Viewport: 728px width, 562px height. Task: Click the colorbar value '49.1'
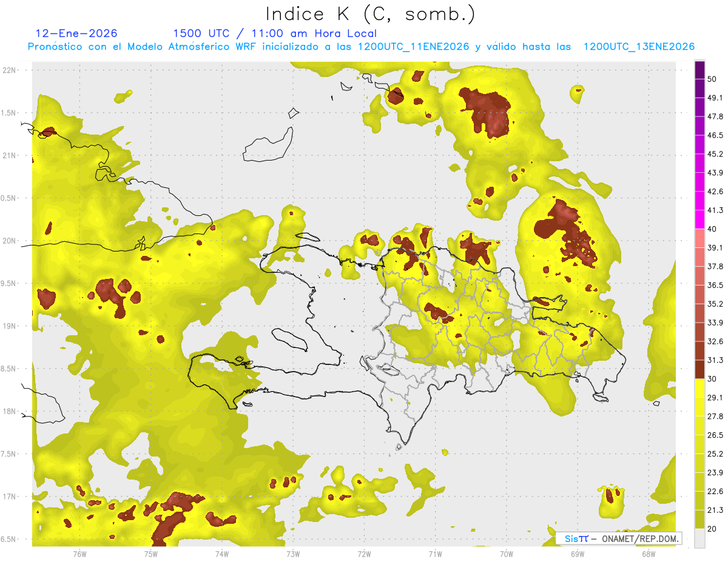(x=715, y=98)
